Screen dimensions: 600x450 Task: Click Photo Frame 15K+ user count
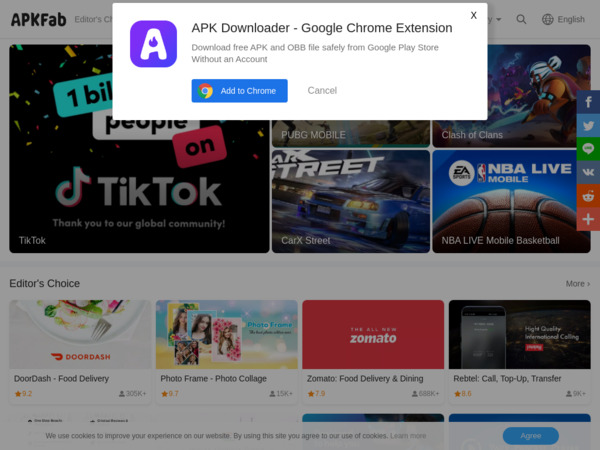(x=281, y=393)
